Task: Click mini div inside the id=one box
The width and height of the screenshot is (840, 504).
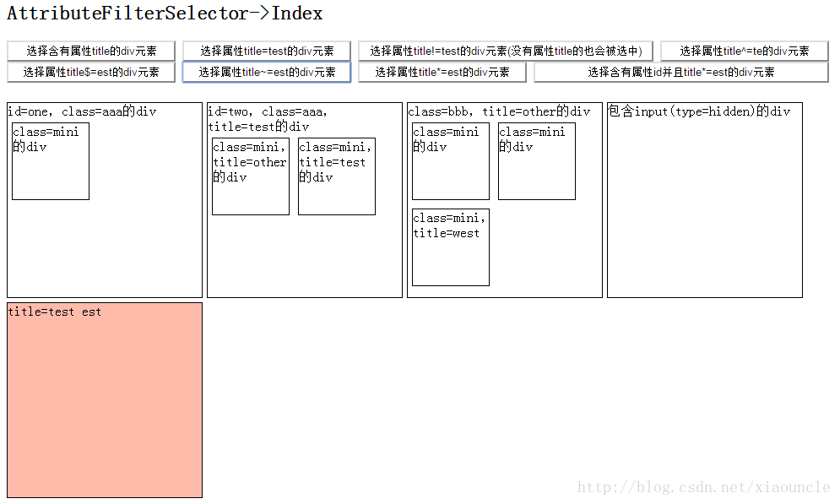Action: coord(51,161)
